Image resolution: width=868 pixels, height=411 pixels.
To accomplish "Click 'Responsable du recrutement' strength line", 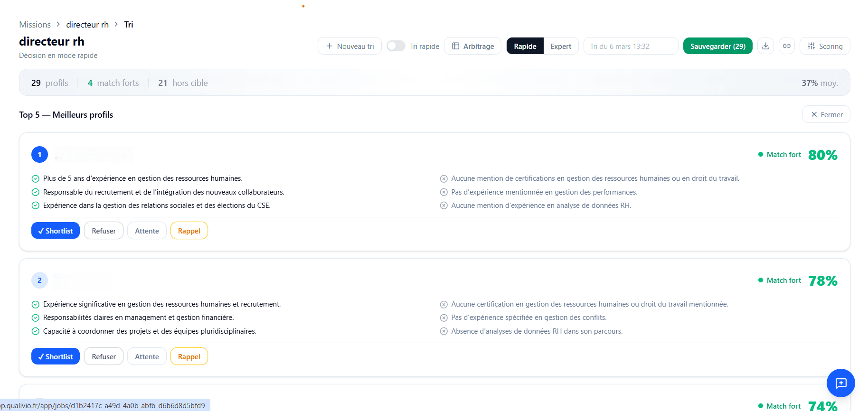I will [164, 192].
